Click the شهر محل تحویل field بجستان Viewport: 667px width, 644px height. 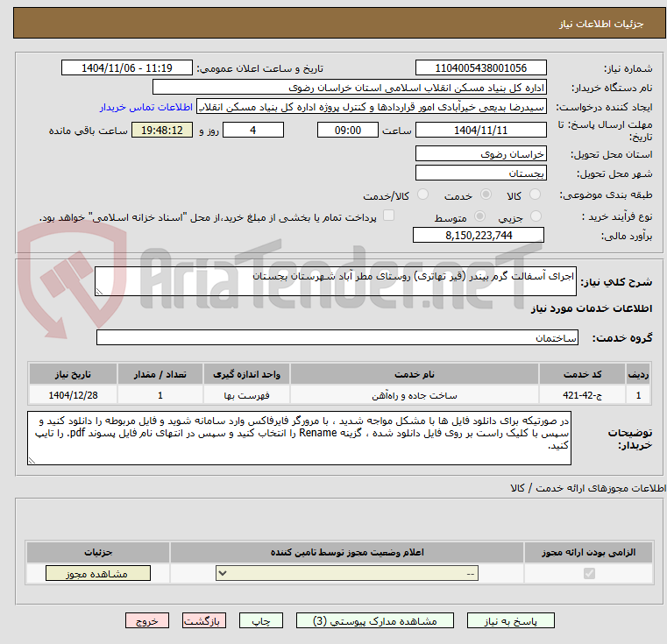click(x=480, y=173)
